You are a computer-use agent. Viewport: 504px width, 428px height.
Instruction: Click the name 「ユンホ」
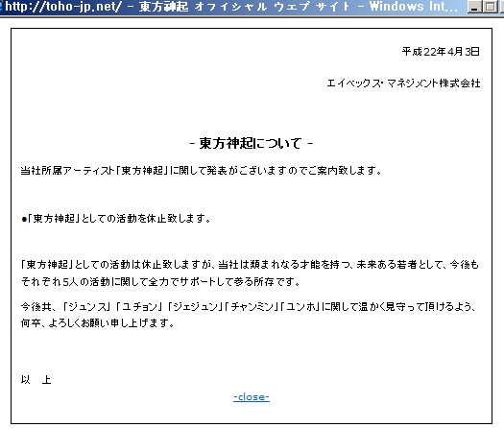[300, 307]
